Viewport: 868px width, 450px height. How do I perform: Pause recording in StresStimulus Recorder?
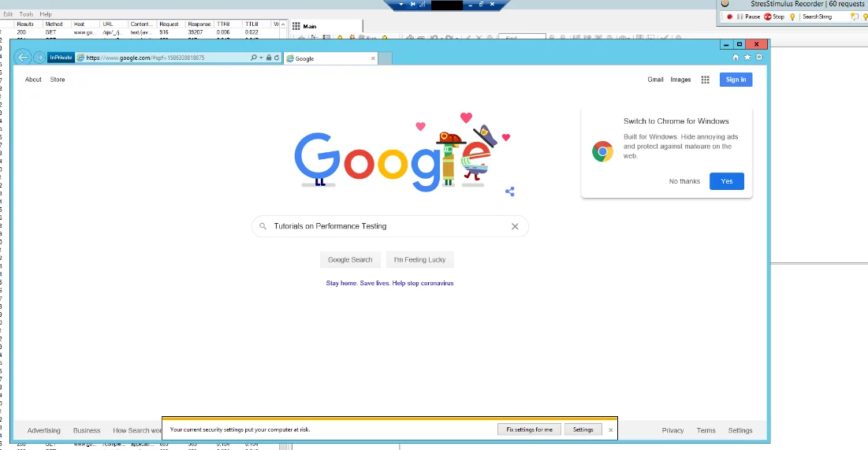(x=748, y=17)
